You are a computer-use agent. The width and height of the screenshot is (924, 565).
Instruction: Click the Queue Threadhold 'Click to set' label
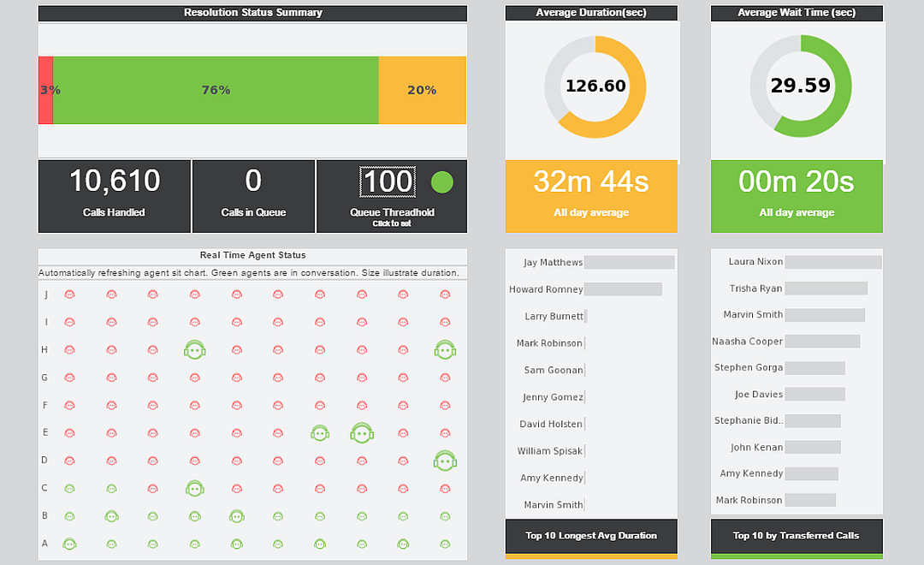coord(392,223)
